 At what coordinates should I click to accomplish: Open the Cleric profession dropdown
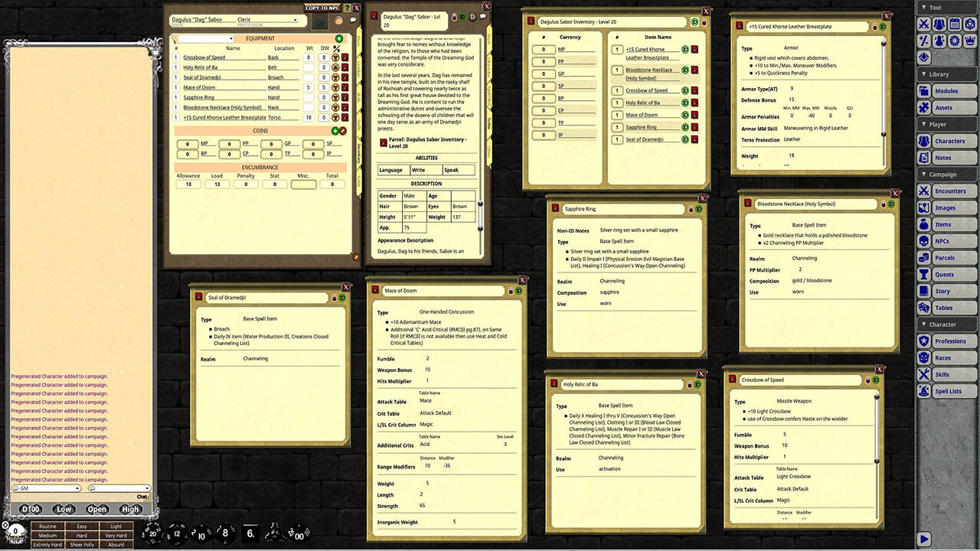[x=296, y=19]
